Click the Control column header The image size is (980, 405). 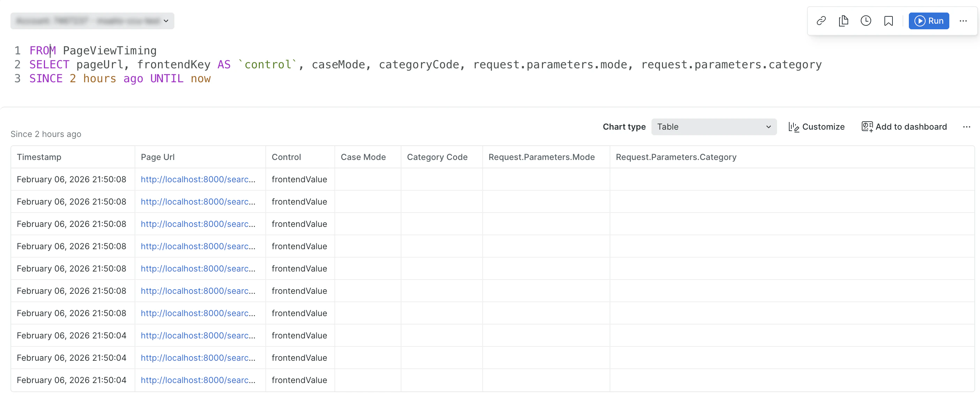click(286, 157)
